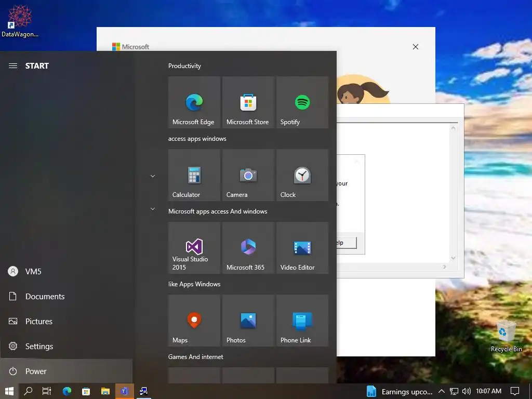Click the lower chevron near Microsoft apps group
This screenshot has height=399, width=532.
point(153,209)
